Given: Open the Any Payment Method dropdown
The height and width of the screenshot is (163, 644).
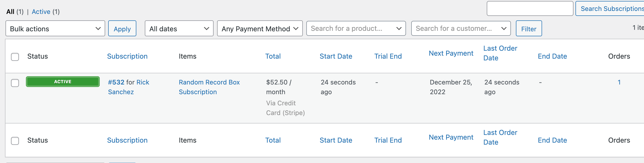Looking at the screenshot, I should [x=260, y=28].
